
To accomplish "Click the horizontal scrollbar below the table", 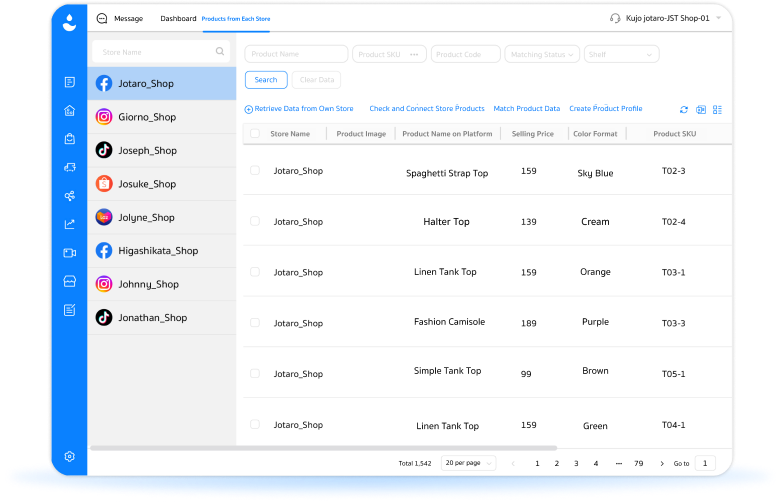I will tap(323, 448).
